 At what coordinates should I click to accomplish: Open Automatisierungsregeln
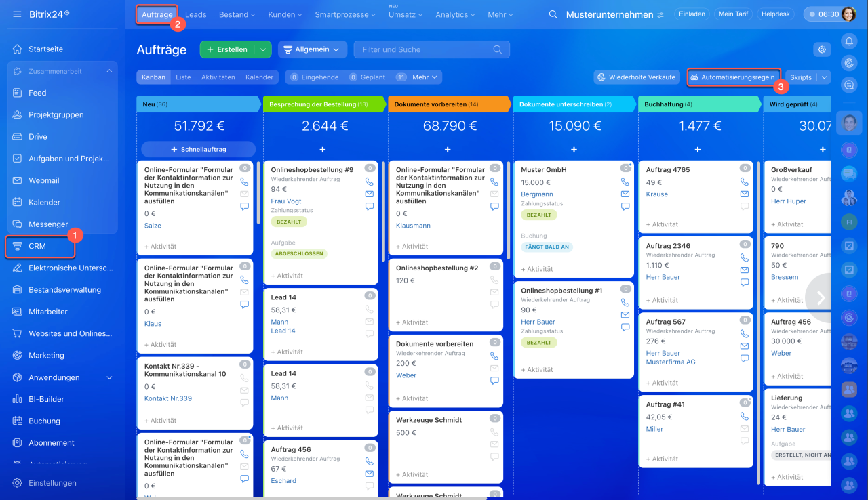(732, 77)
